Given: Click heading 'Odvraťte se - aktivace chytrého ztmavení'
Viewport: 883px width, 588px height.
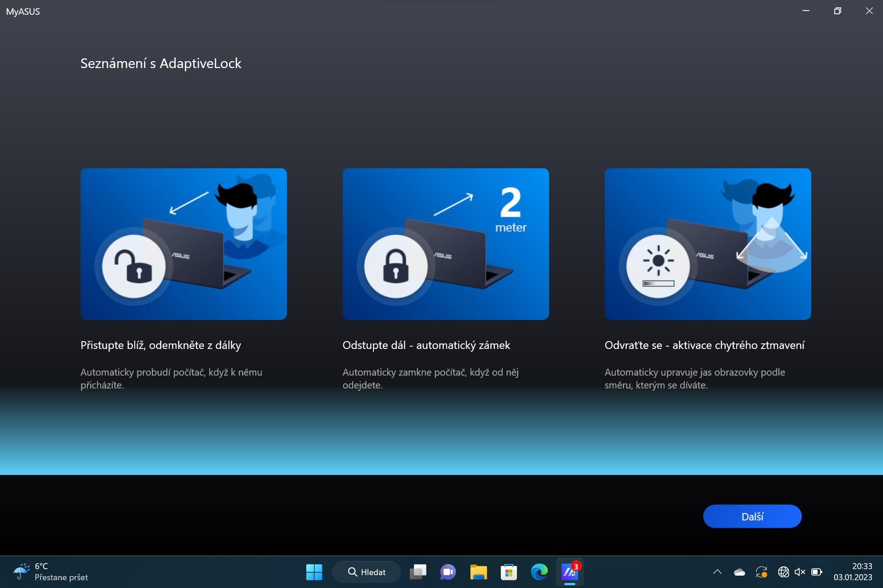Looking at the screenshot, I should pyautogui.click(x=705, y=345).
